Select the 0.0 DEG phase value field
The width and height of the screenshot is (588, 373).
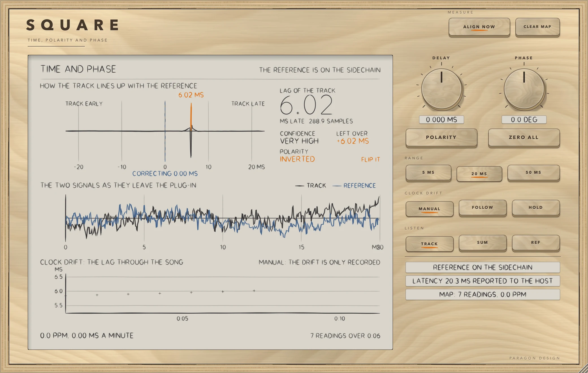point(524,120)
